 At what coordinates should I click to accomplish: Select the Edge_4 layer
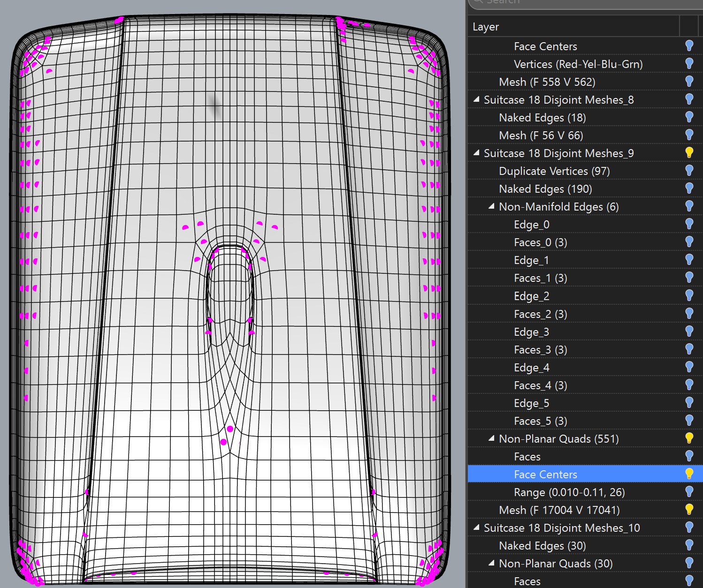pos(531,368)
